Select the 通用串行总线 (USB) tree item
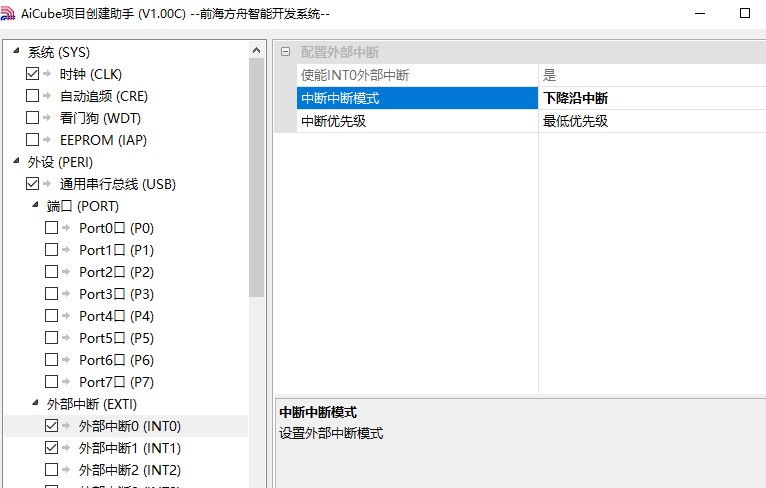Screen dimensions: 766x488 point(118,184)
